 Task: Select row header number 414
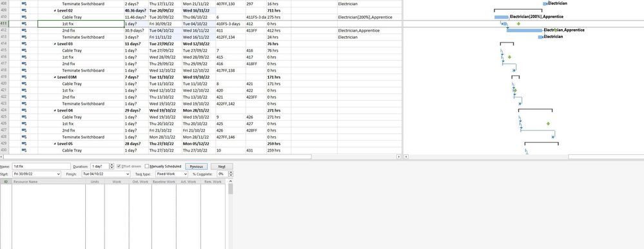(4, 44)
